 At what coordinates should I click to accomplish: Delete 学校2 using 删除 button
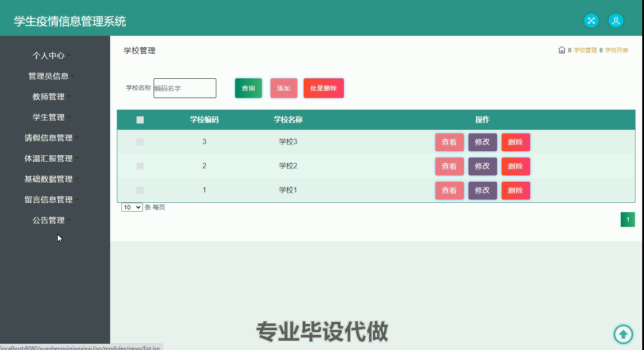click(x=515, y=166)
